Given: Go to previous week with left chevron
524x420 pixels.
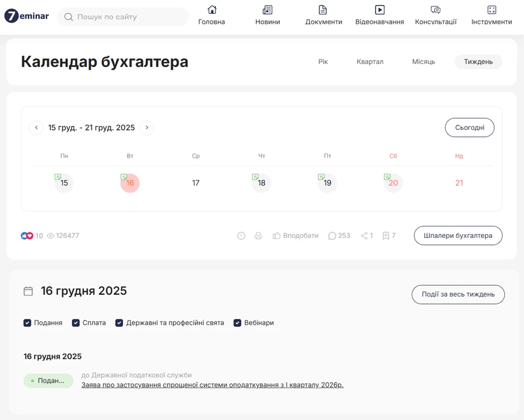Looking at the screenshot, I should pos(36,128).
